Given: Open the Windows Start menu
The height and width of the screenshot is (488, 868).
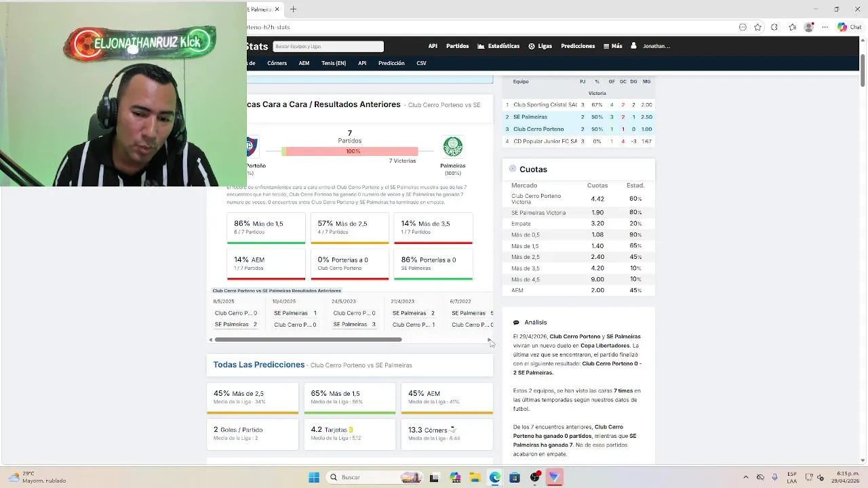Looking at the screenshot, I should click(314, 477).
